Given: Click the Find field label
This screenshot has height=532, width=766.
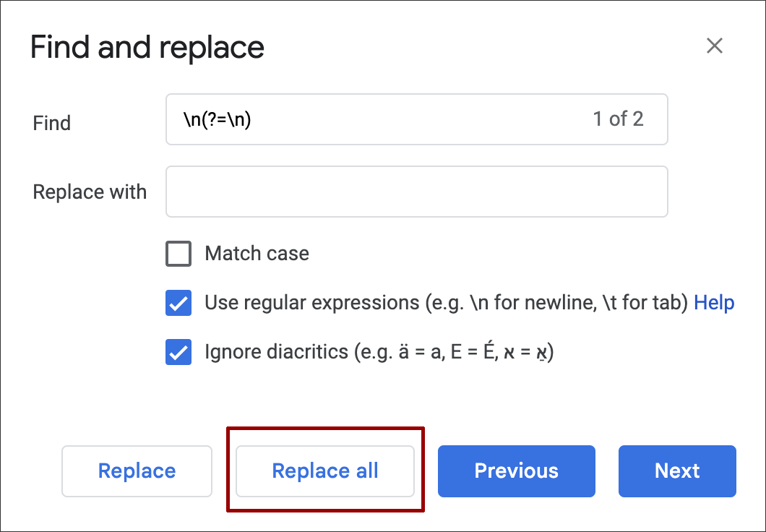Looking at the screenshot, I should [x=52, y=123].
